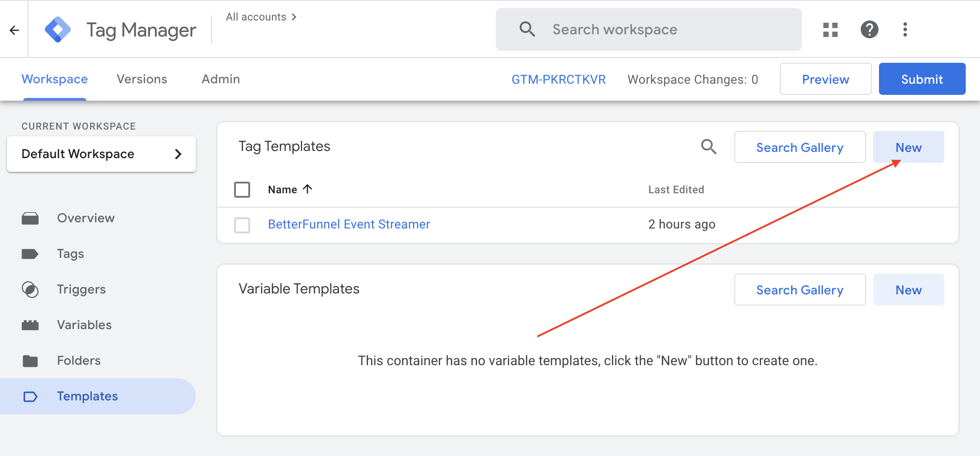Open the BetterFunnel Event Streamer template link
This screenshot has height=456, width=980.
(349, 224)
